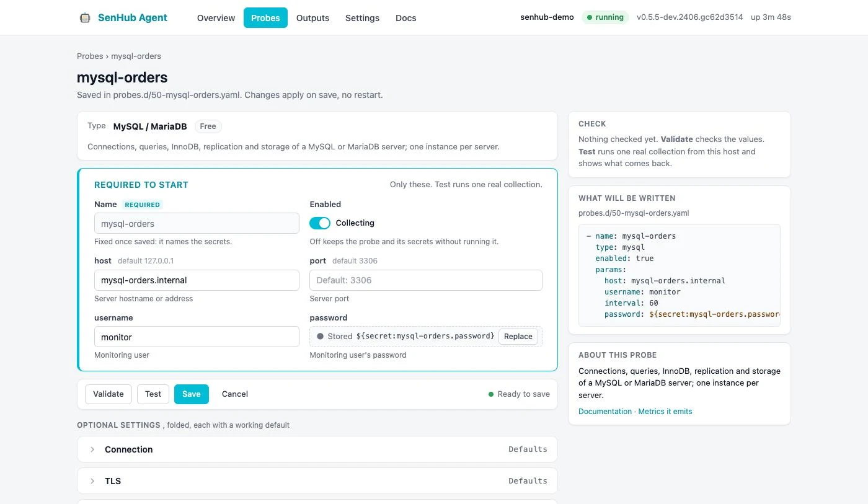Toggle the Collecting enabled switch
868x504 pixels.
pos(320,223)
